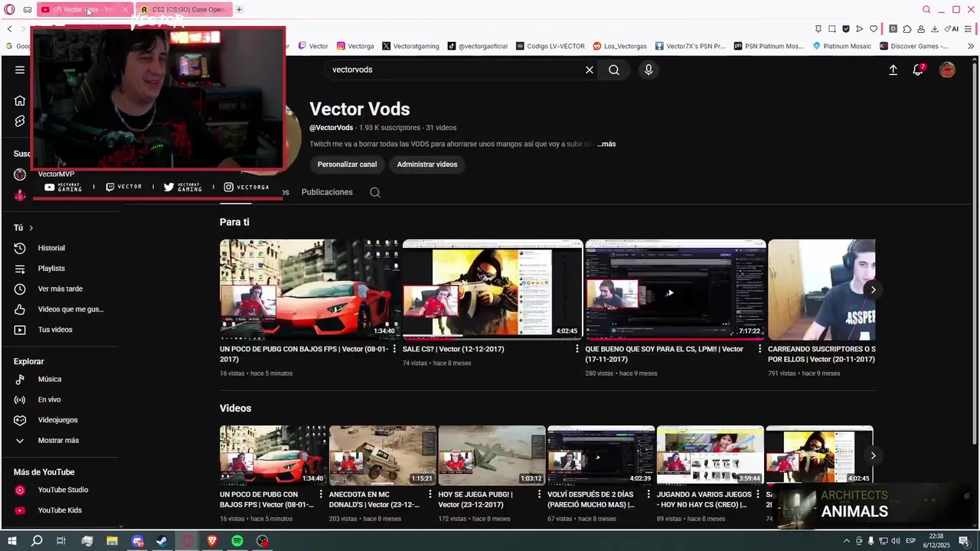The height and width of the screenshot is (551, 980).
Task: Open the extensions puzzle icon
Action: point(907,28)
